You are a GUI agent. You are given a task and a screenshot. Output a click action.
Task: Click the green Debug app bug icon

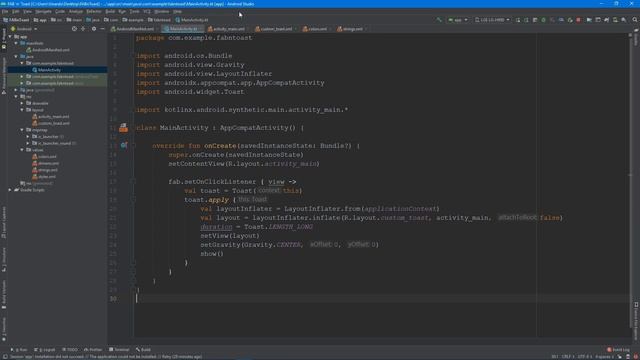click(543, 20)
